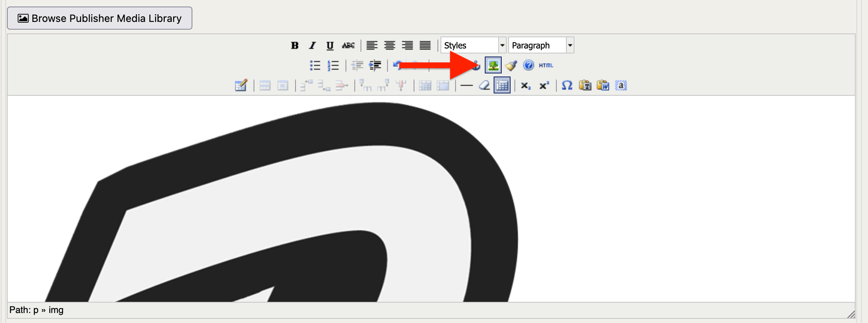The height and width of the screenshot is (323, 868).
Task: Toggle bold formatting
Action: click(x=295, y=45)
